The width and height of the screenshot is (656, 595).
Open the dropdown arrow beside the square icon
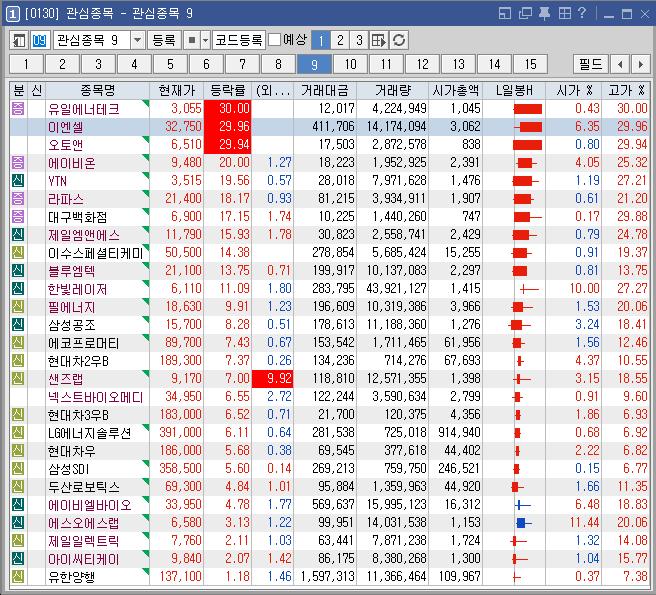click(x=205, y=41)
